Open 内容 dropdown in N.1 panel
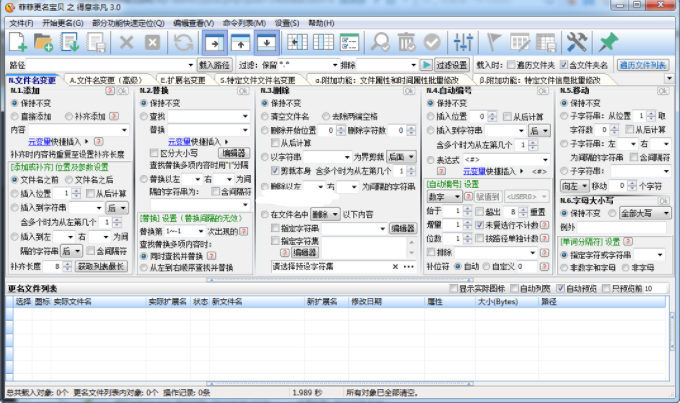The width and height of the screenshot is (680, 403). click(x=124, y=130)
